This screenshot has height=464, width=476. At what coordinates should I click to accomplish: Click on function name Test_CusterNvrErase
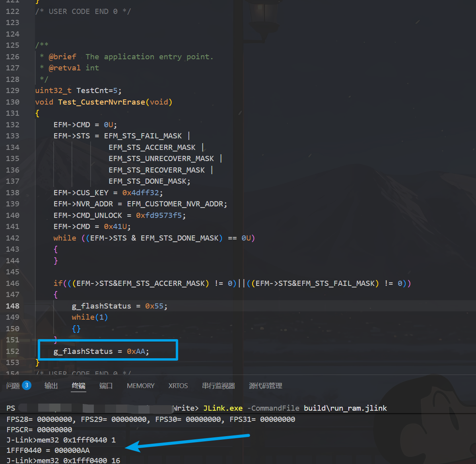101,102
